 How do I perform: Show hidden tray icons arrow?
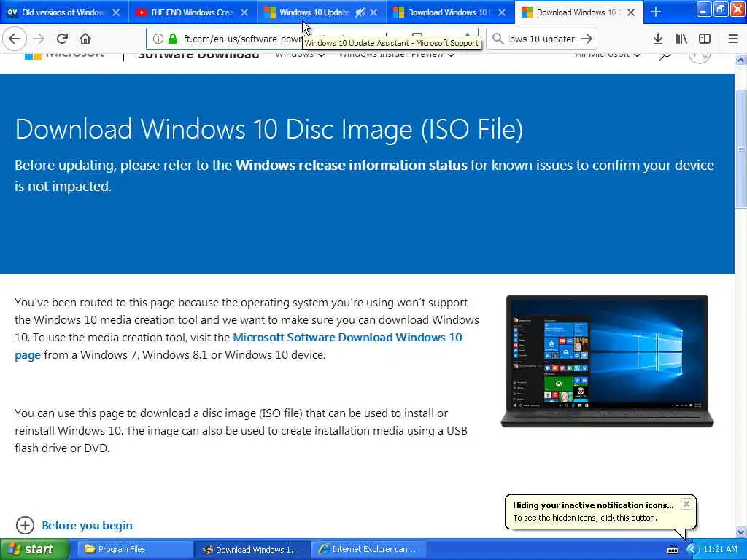tap(692, 550)
